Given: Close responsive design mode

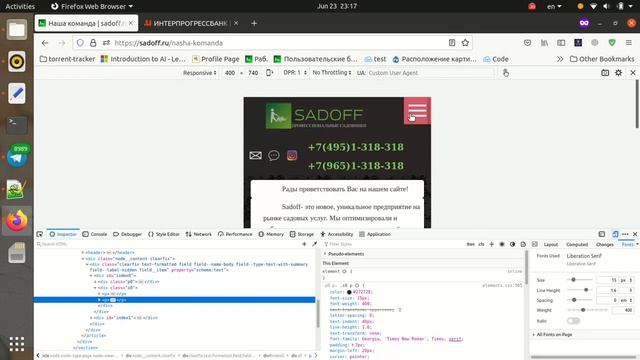Looking at the screenshot, I should (x=633, y=73).
